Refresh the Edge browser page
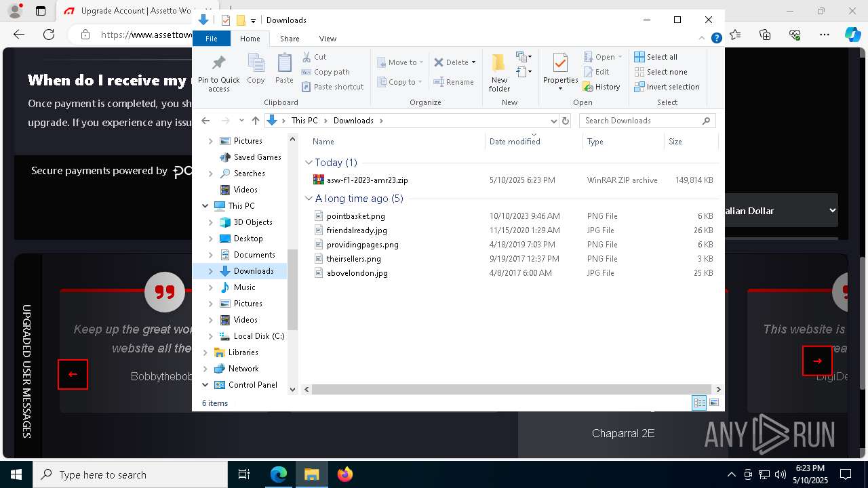Viewport: 868px width, 488px height. coord(49,35)
